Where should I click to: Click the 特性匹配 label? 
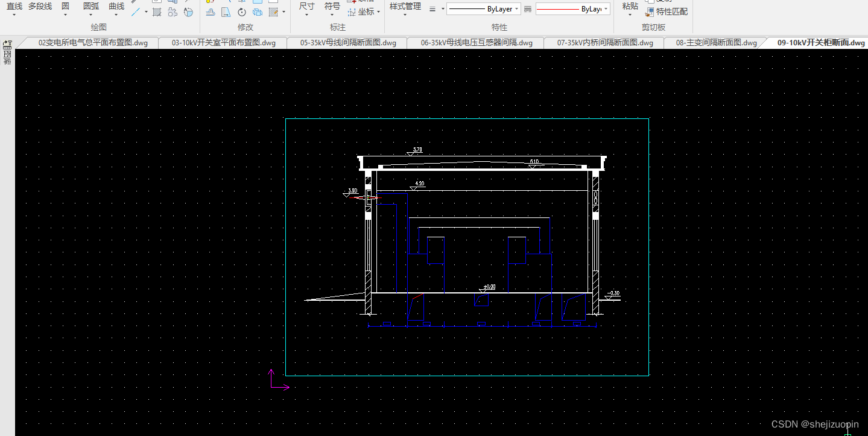tap(672, 12)
